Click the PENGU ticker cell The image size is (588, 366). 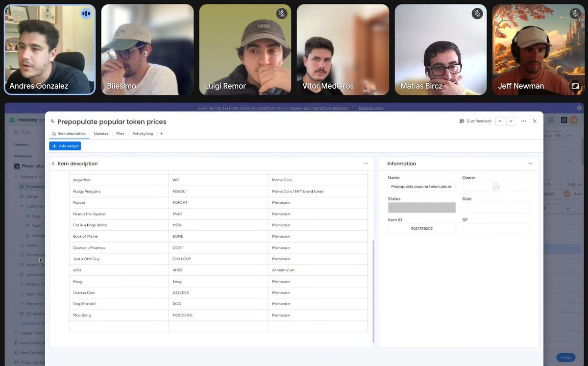218,191
